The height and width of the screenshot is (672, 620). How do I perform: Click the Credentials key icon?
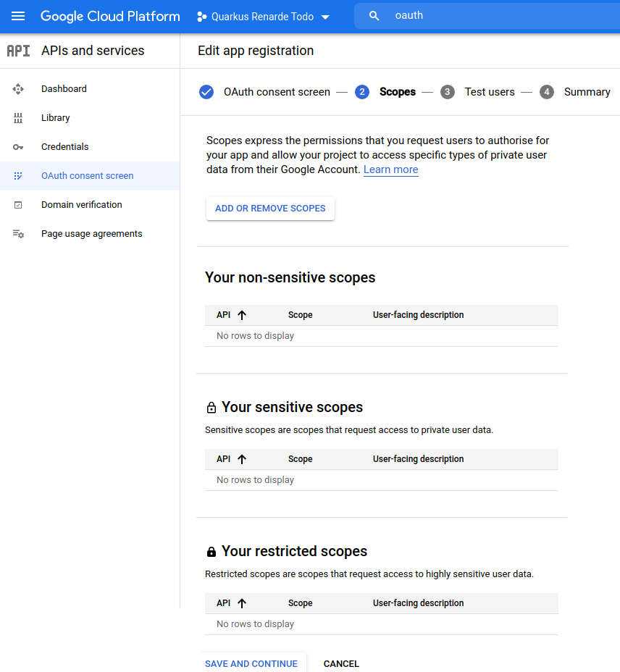click(17, 146)
